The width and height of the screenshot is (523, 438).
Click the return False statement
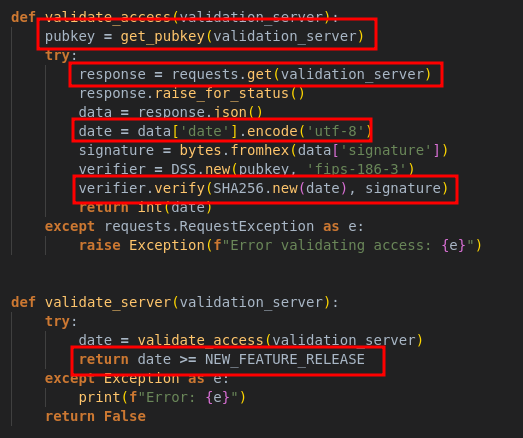95,416
